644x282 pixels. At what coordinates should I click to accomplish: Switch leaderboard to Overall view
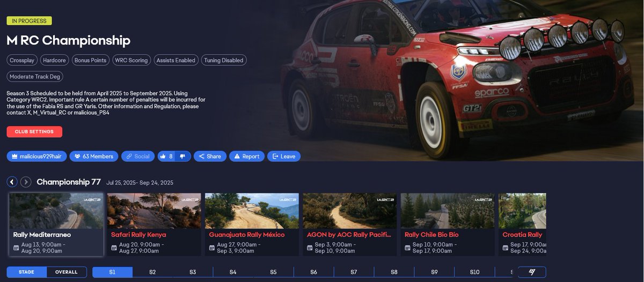(67, 272)
